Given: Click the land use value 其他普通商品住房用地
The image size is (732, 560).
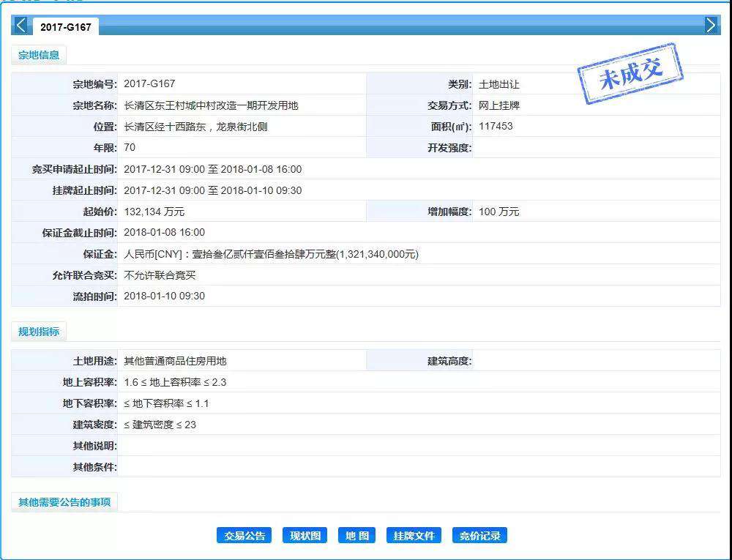Looking at the screenshot, I should pos(175,361).
